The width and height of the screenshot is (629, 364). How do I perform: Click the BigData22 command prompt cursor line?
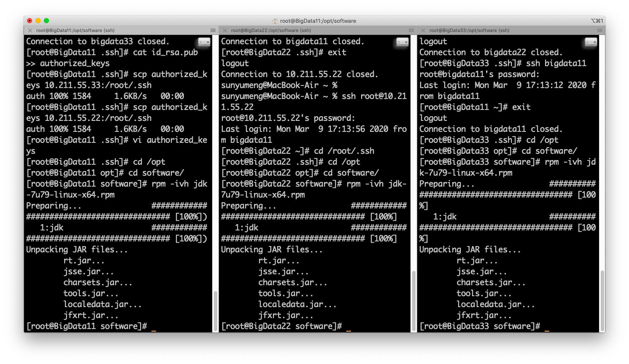pos(286,326)
